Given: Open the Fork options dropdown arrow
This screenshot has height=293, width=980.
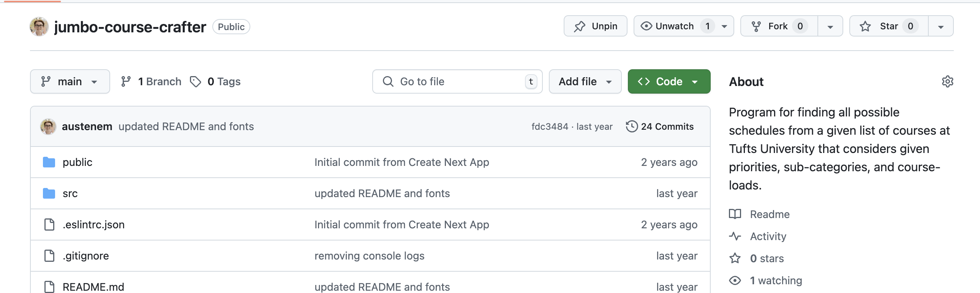Looking at the screenshot, I should tap(830, 26).
